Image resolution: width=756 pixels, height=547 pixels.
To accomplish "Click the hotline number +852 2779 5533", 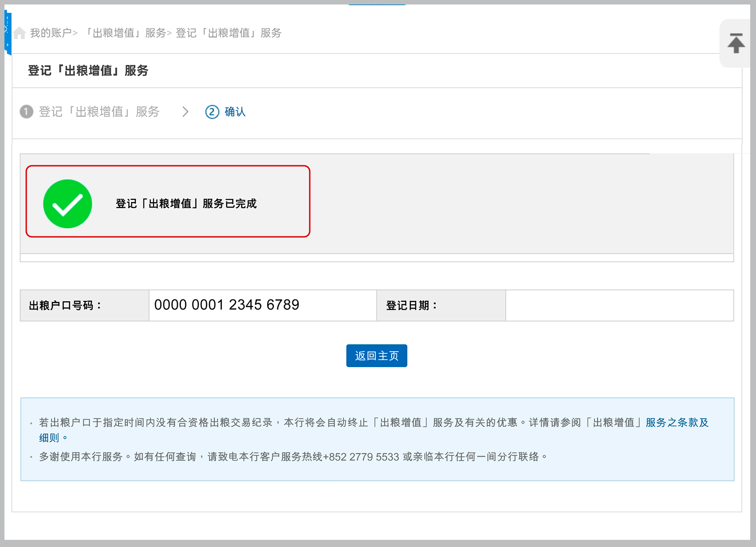I will click(x=361, y=457).
